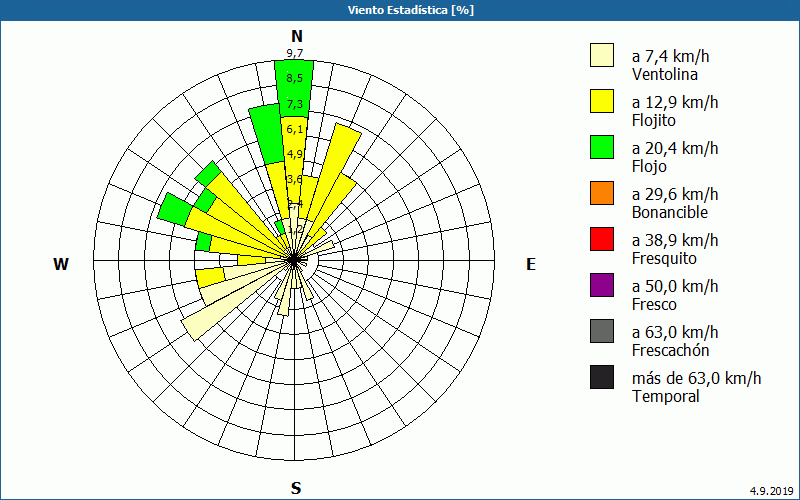Click the 'Temporal' legend label
The image size is (800, 500).
coord(666,396)
